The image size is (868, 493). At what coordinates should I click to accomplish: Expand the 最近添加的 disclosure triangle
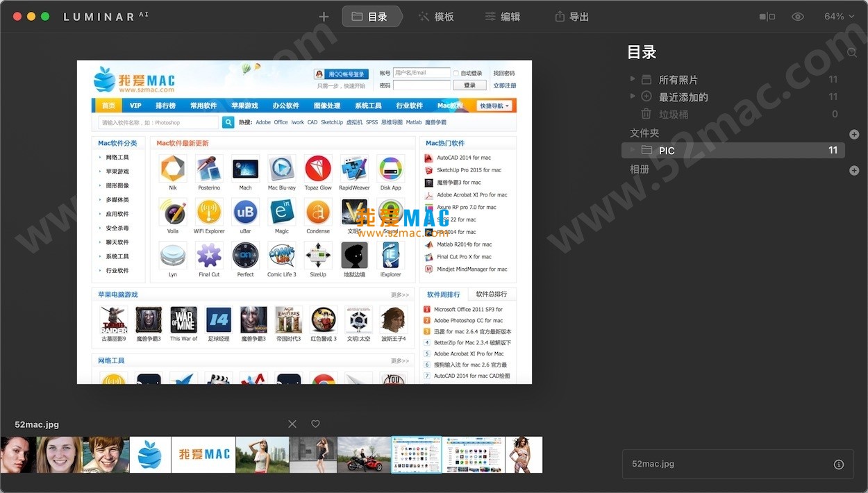pos(633,97)
